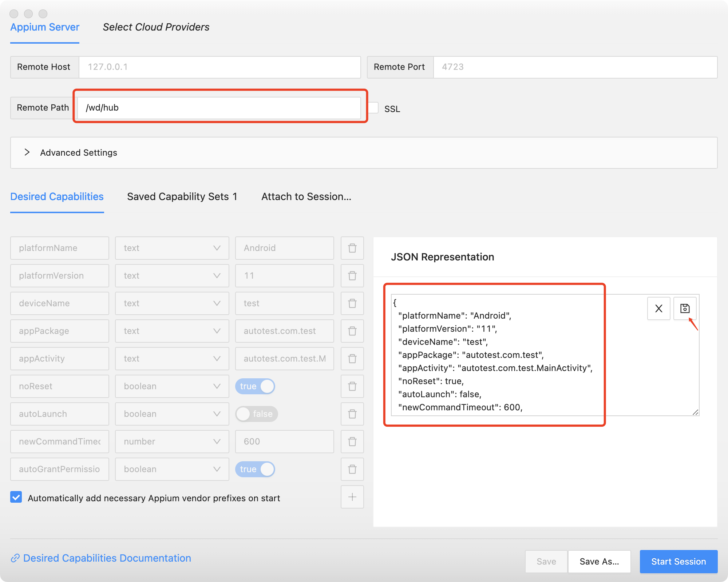This screenshot has height=582, width=728.
Task: Enable the autoLaunch toggle
Action: point(257,414)
